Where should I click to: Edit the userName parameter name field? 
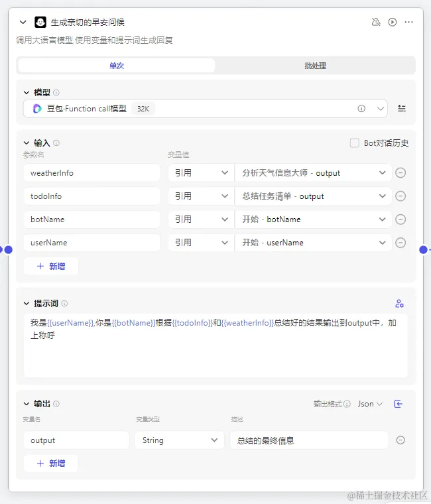point(92,243)
